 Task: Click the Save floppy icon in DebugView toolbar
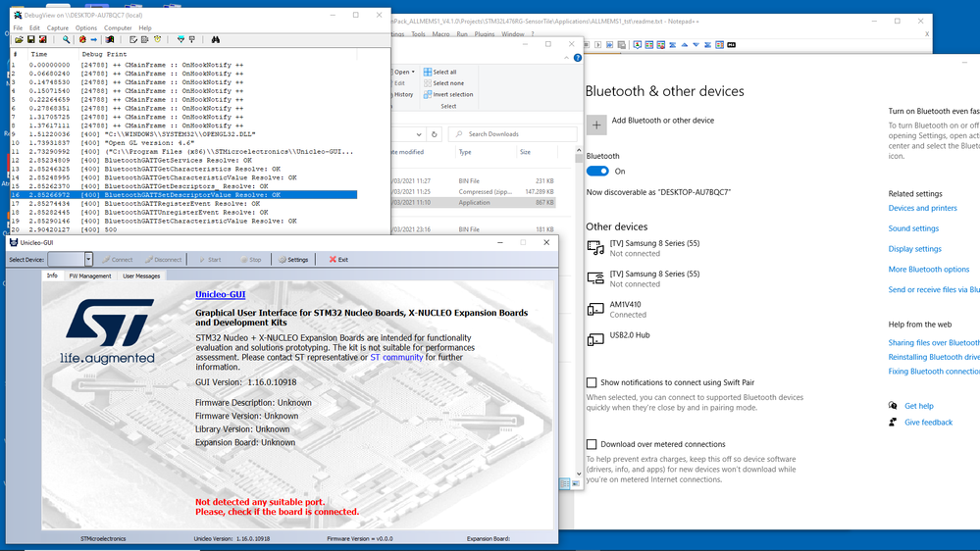[30, 39]
